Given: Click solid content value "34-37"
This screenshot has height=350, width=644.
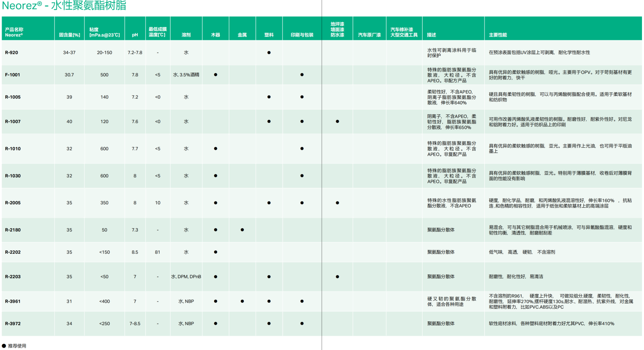Looking at the screenshot, I should click(69, 53).
